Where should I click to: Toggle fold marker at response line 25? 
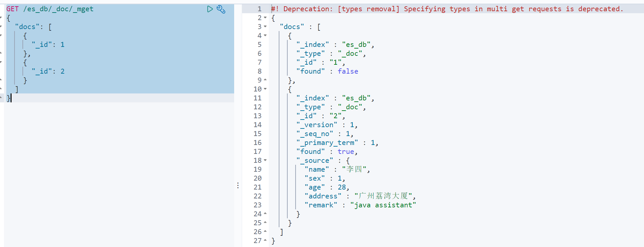point(265,223)
